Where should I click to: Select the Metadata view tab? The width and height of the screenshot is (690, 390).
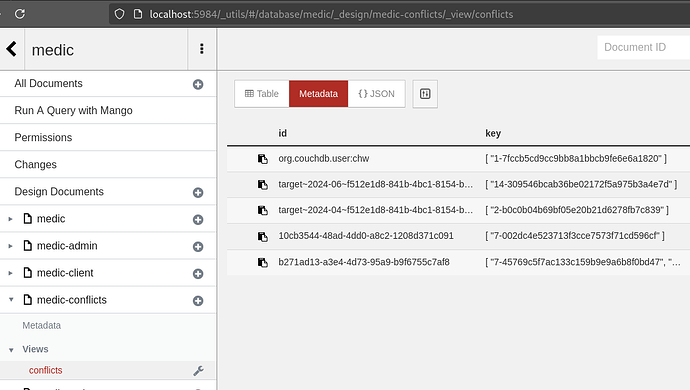pos(319,94)
